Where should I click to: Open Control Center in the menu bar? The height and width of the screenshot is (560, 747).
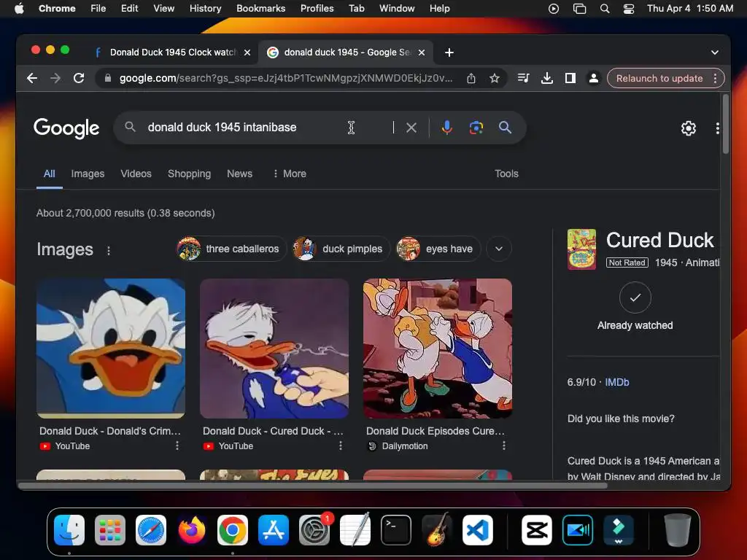tap(629, 9)
